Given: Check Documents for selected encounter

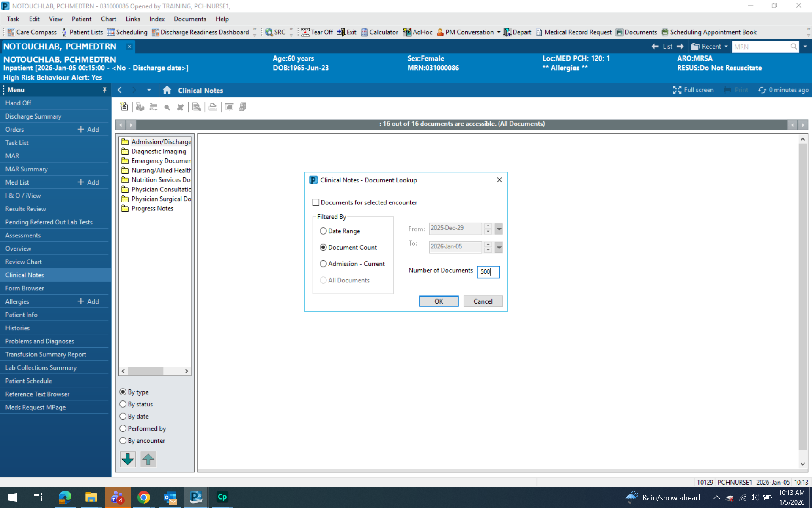Looking at the screenshot, I should (x=315, y=202).
